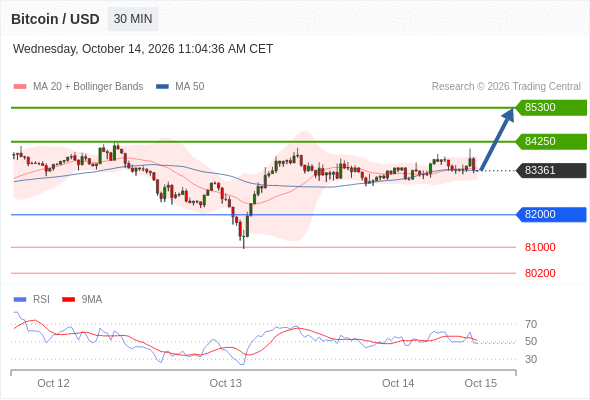Select the 85300 resistance price tag
The image size is (590, 400).
pyautogui.click(x=551, y=108)
